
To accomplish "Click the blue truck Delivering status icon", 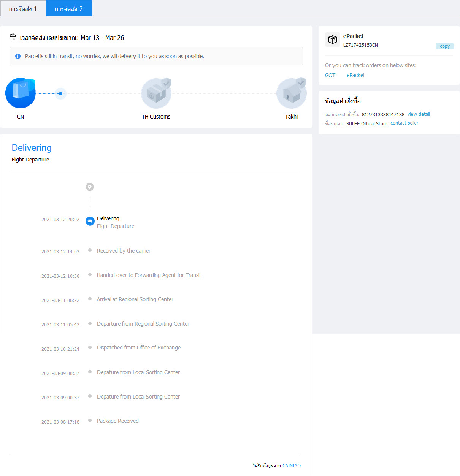I will (90, 221).
